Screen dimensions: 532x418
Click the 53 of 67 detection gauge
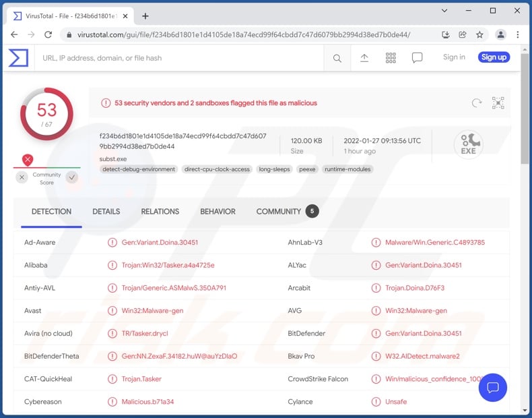(46, 114)
